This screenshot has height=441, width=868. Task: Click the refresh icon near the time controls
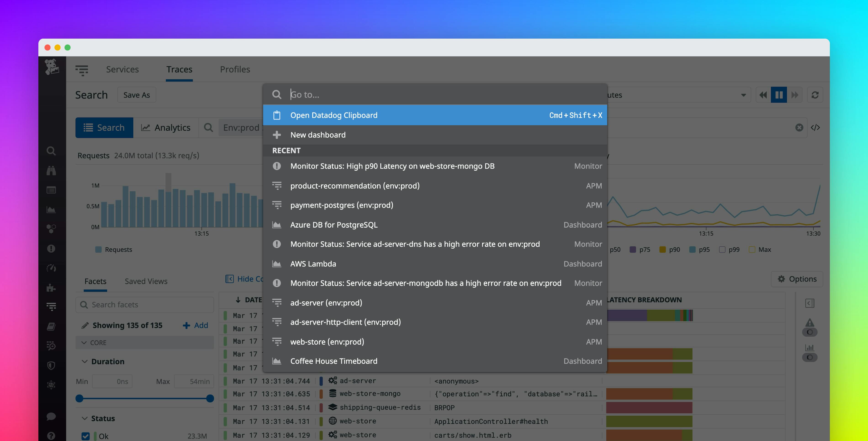click(815, 95)
